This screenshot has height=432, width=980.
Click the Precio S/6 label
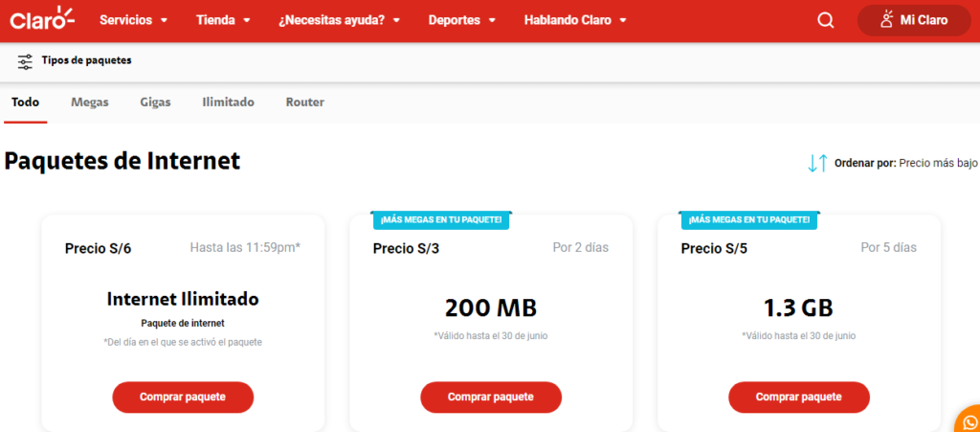coord(99,249)
